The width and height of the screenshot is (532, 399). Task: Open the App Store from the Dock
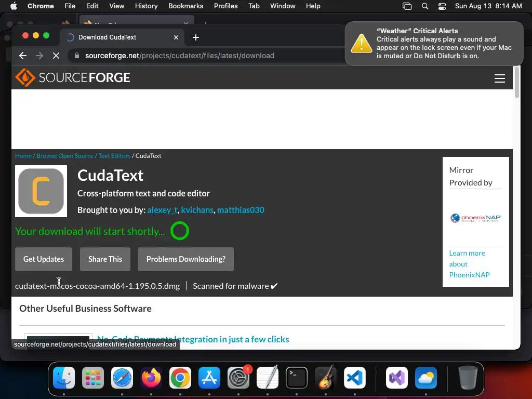tap(209, 378)
